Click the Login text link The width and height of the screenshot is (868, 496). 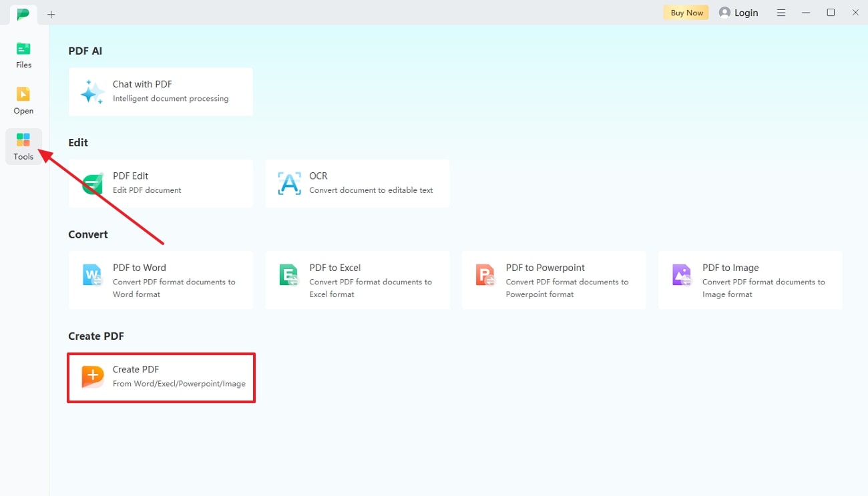pos(746,13)
